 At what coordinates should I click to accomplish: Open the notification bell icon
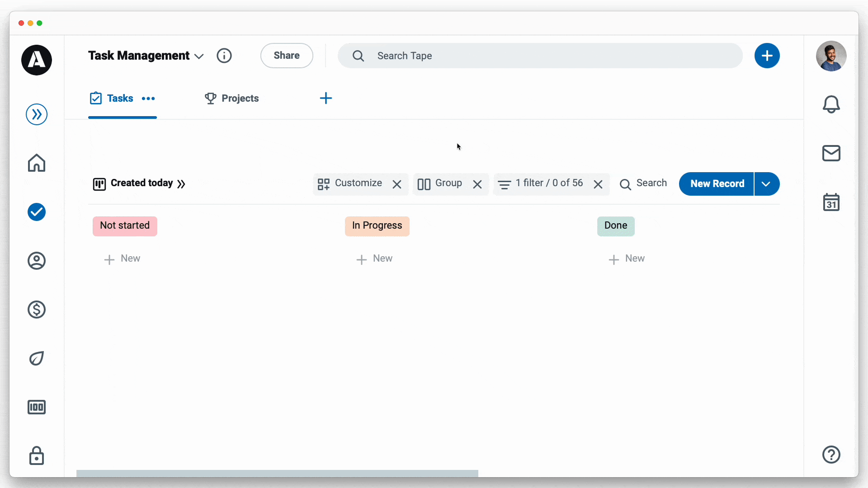click(832, 104)
